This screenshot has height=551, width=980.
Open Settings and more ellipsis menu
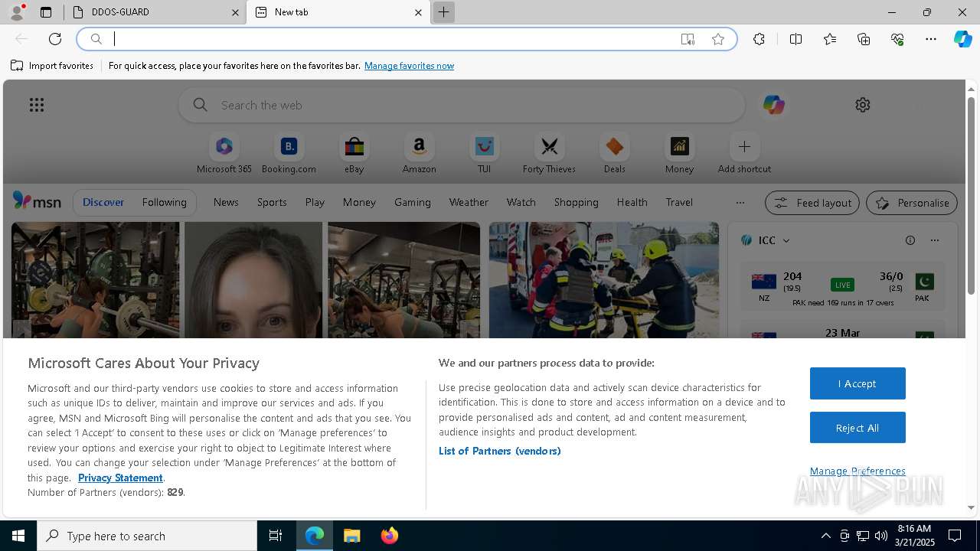pyautogui.click(x=931, y=39)
